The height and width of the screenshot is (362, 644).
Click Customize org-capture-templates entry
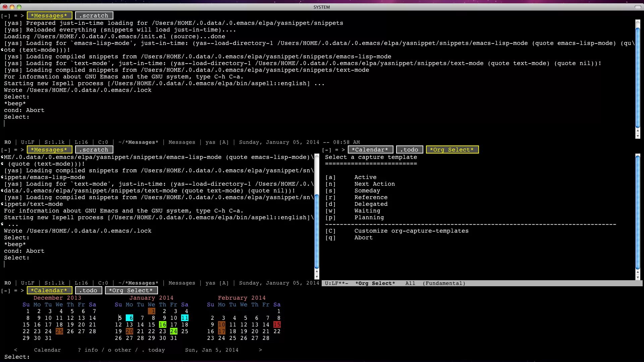tap(397, 231)
